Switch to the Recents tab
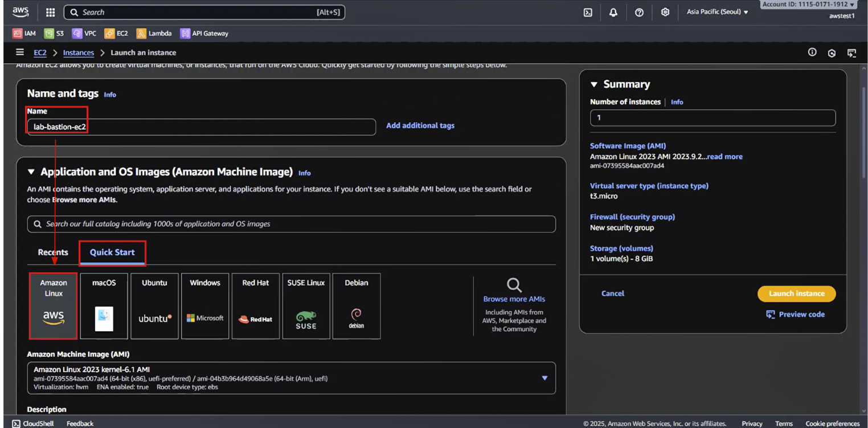Image resolution: width=868 pixels, height=428 pixels. tap(53, 252)
